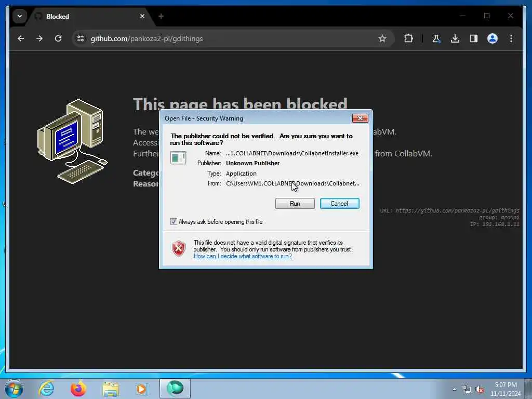Screen dimensions: 532x399
Task: Open the 'How can I decide what software to run?' link
Action: pos(243,256)
